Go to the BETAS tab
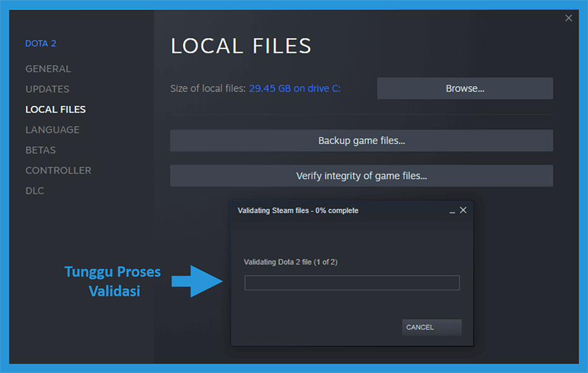This screenshot has height=373, width=588. click(x=40, y=150)
